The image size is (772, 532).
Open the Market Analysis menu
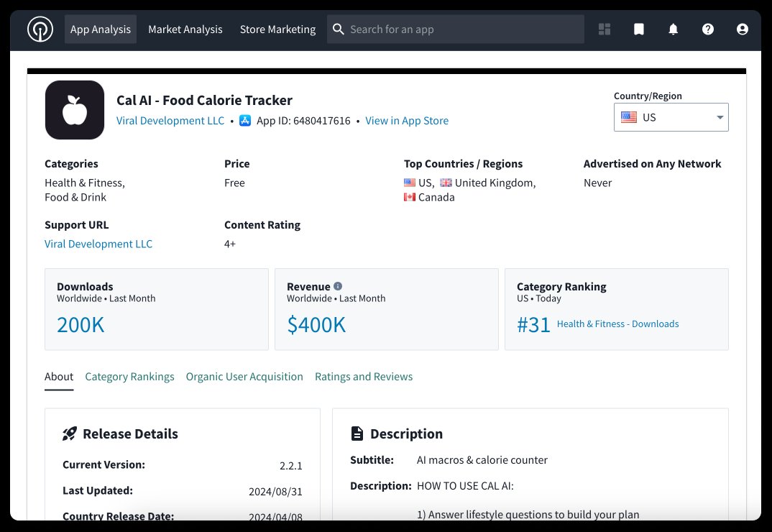click(x=185, y=29)
